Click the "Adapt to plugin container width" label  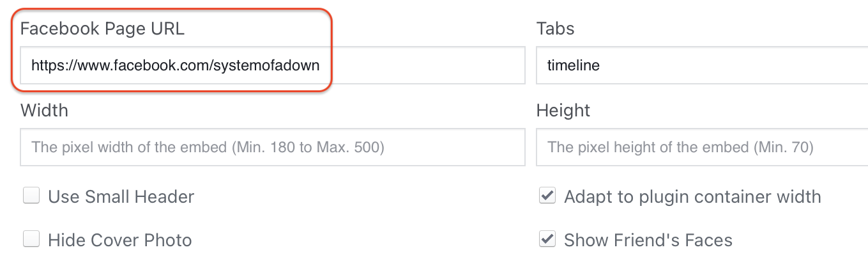point(692,196)
